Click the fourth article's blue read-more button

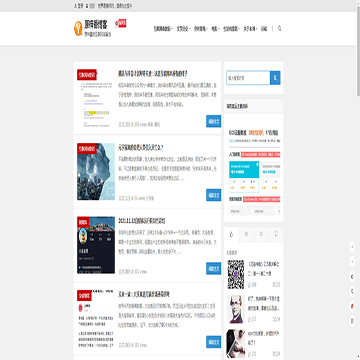[213, 342]
